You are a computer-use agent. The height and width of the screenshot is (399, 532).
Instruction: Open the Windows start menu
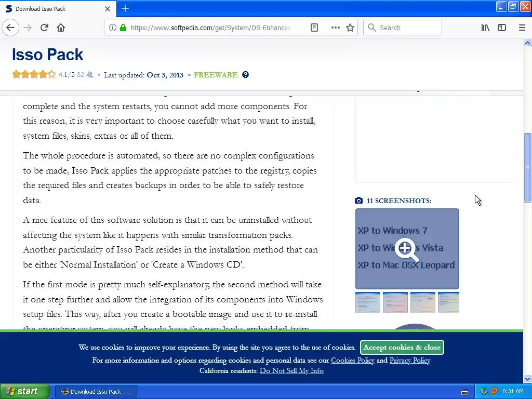[25, 391]
